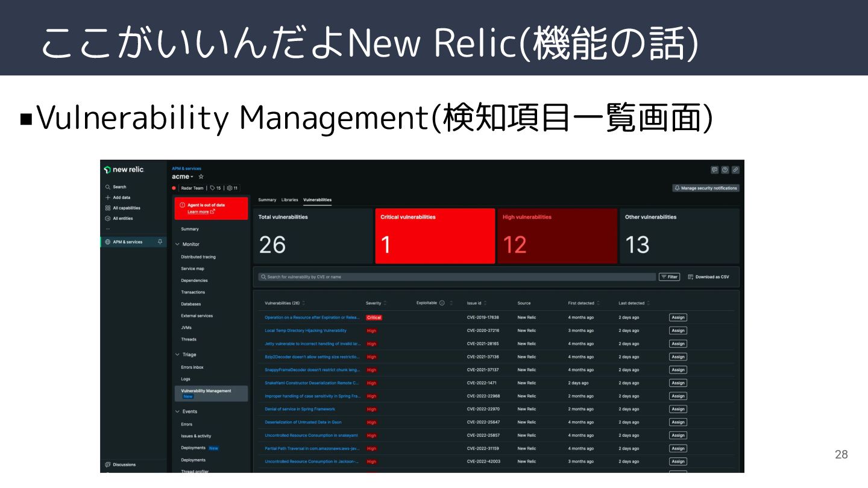
Task: Click the Other vulnerabilities card
Action: point(680,236)
